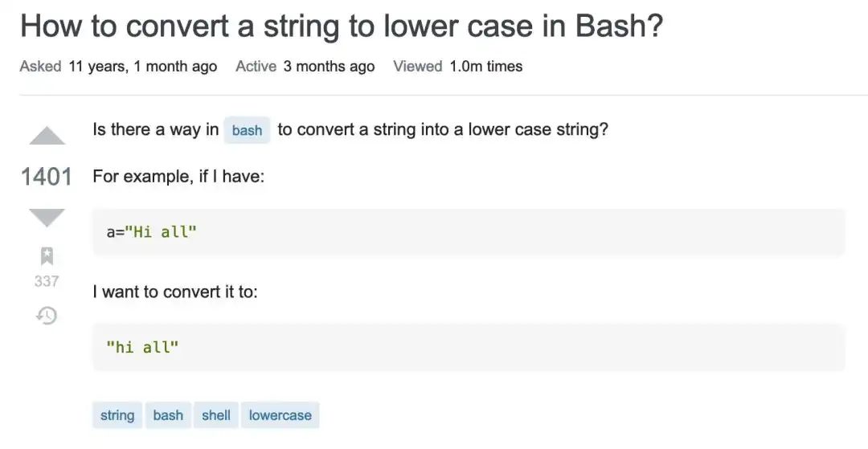Click the inline 'bash' tag in question text
This screenshot has width=868, height=449.
point(247,130)
